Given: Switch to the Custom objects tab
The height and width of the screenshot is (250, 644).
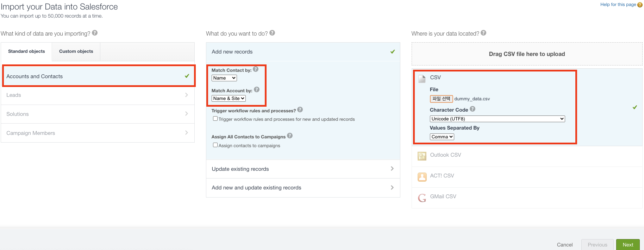Looking at the screenshot, I should 76,51.
